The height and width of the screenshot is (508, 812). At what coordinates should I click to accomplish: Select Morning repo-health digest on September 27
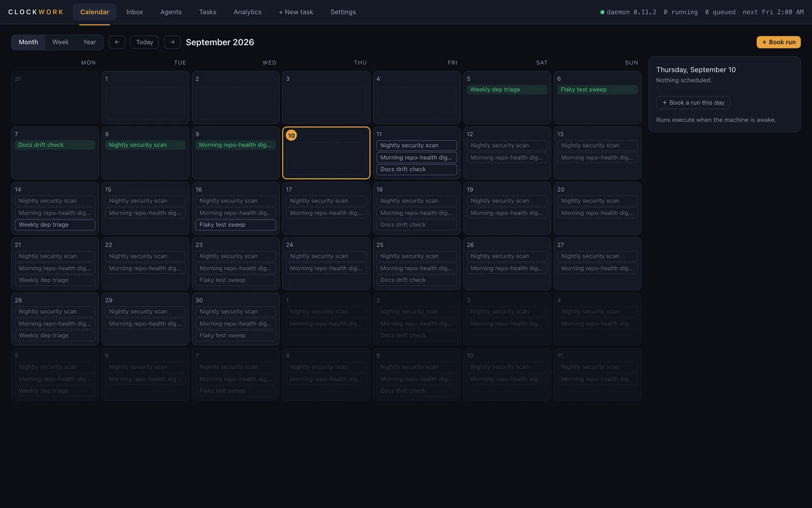(x=597, y=268)
